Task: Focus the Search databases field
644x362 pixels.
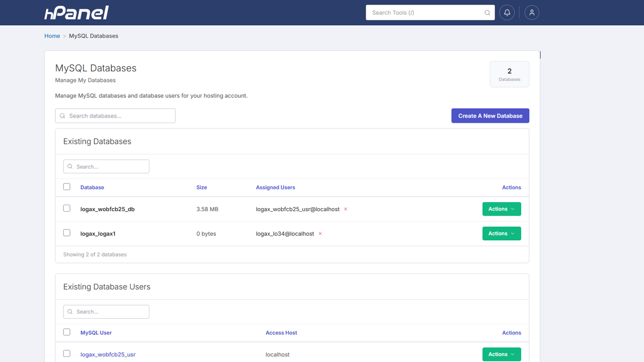Action: [115, 116]
